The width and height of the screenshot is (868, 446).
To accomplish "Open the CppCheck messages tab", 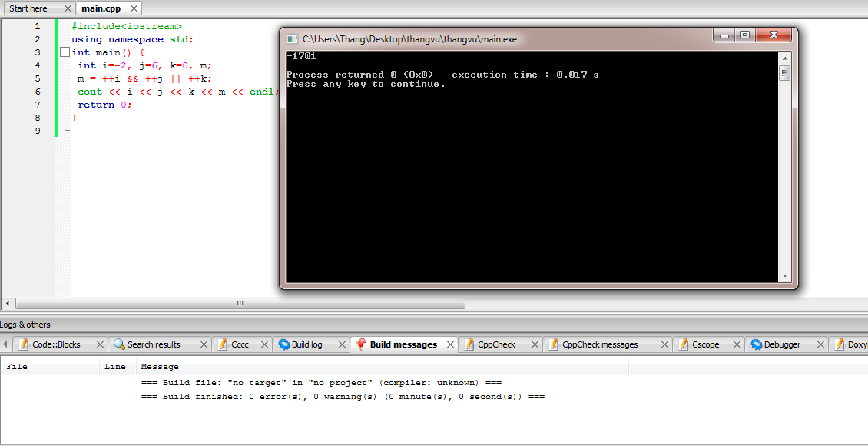I will click(x=600, y=344).
